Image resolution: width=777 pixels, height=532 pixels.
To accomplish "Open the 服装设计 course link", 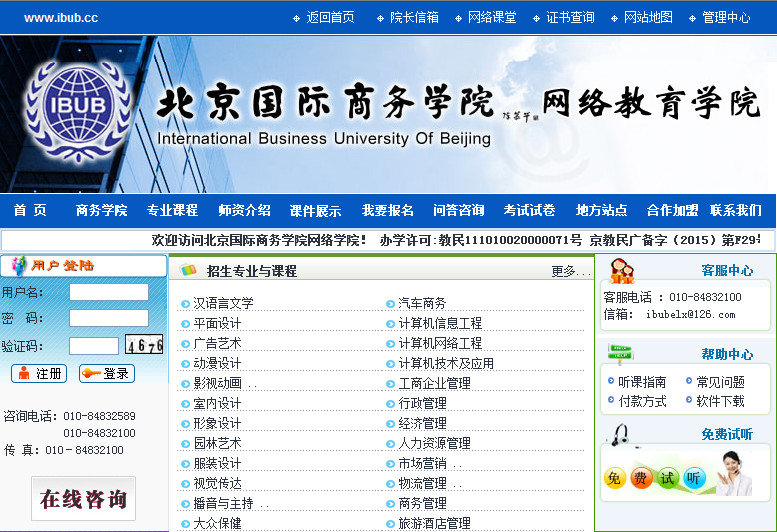I will pyautogui.click(x=217, y=463).
